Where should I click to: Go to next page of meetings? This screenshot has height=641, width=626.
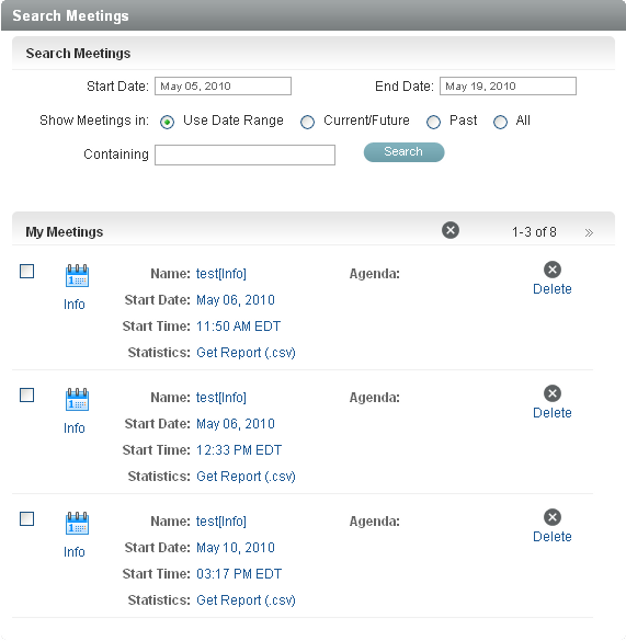pos(589,232)
